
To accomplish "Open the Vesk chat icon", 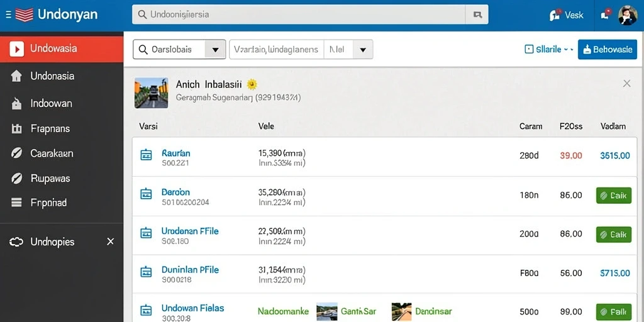I will tap(555, 15).
